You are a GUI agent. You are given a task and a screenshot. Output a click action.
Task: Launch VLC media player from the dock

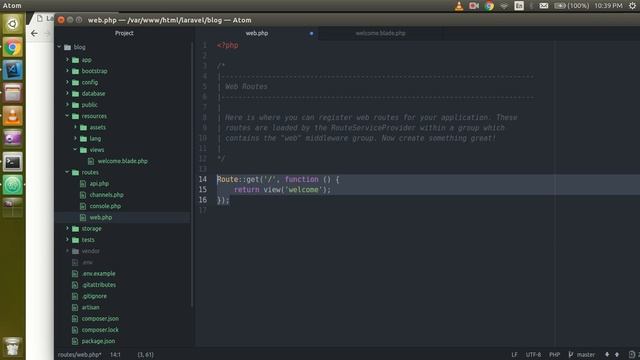13,116
